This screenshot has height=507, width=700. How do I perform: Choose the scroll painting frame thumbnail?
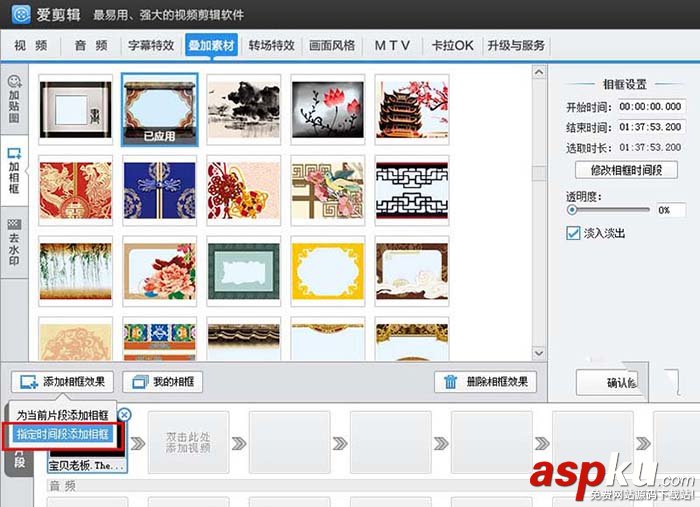click(x=75, y=110)
